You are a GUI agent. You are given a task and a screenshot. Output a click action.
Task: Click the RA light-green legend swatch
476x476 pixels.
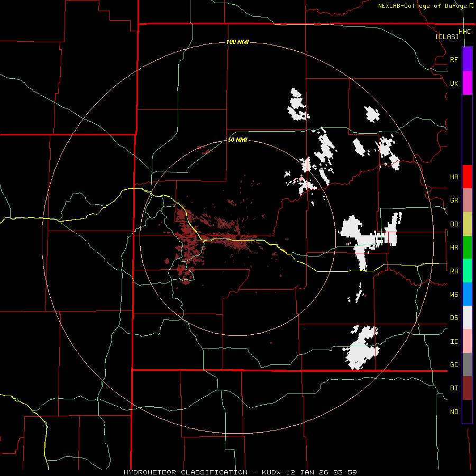pos(467,271)
